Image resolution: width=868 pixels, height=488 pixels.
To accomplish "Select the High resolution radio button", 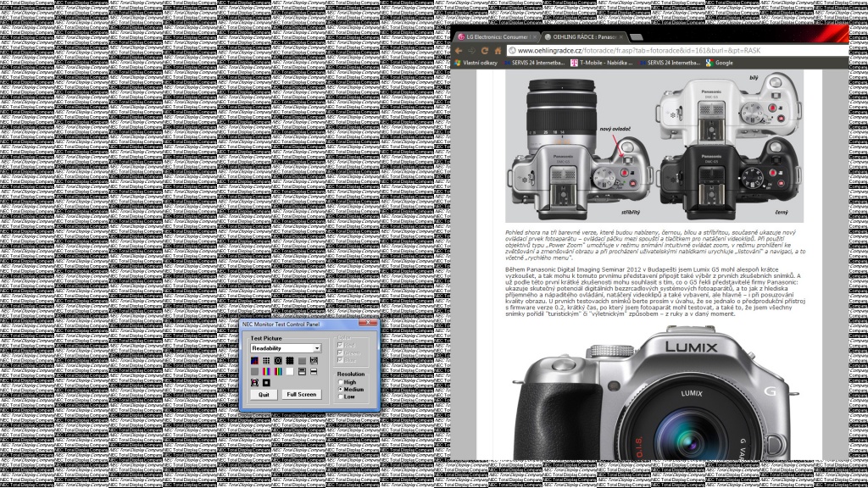I will pos(341,382).
